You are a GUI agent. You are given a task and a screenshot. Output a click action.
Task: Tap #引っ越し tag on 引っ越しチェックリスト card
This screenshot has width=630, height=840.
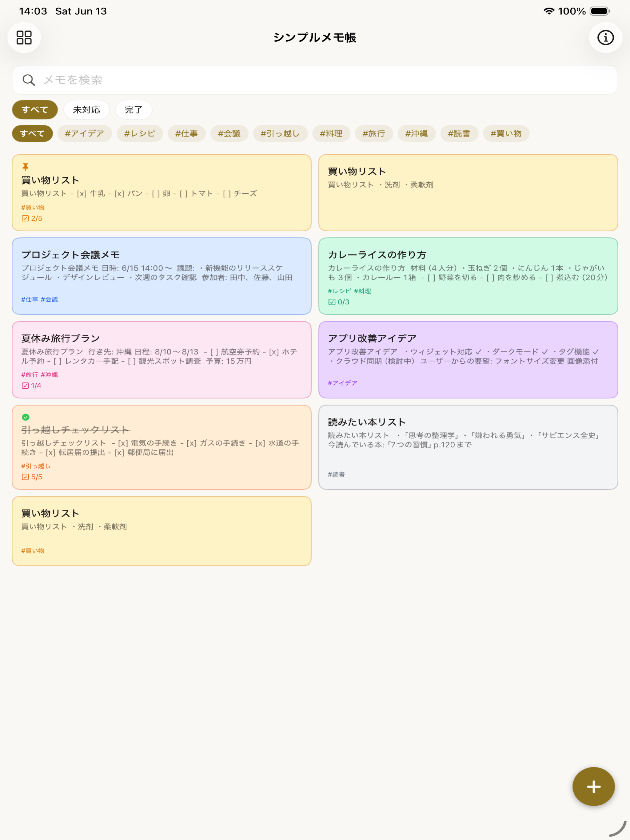(x=36, y=466)
